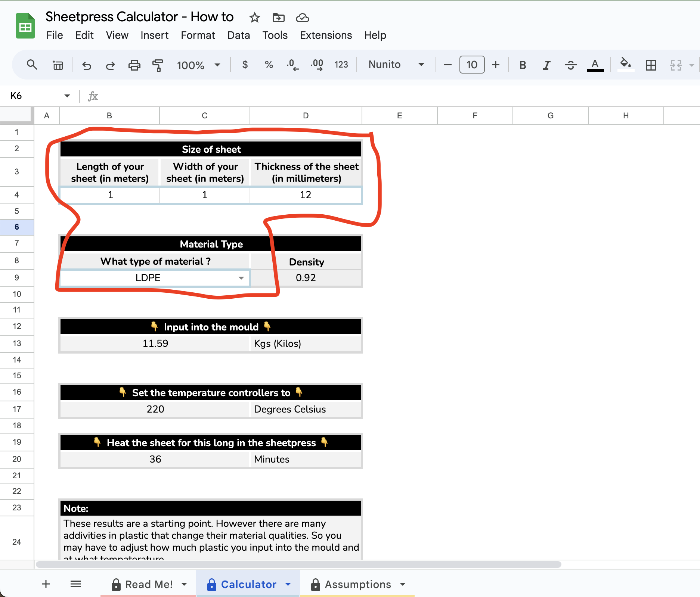Toggle bold formatting
700x597 pixels.
pyautogui.click(x=523, y=65)
